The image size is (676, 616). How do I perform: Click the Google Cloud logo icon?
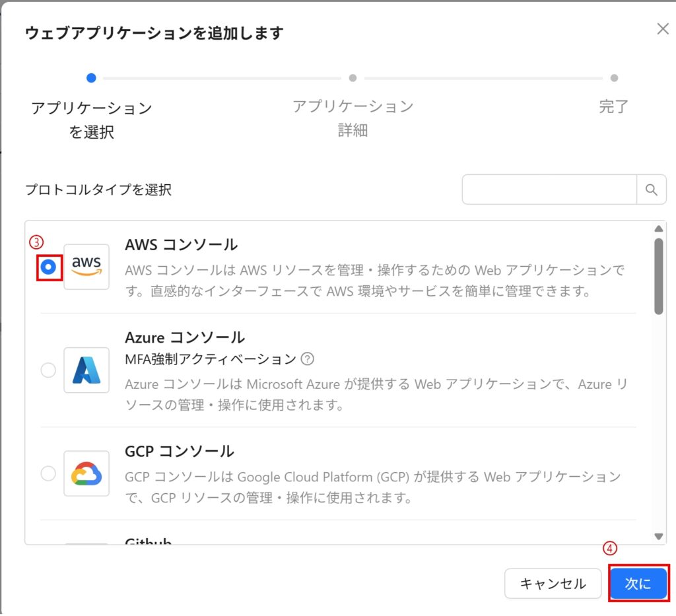tap(86, 473)
